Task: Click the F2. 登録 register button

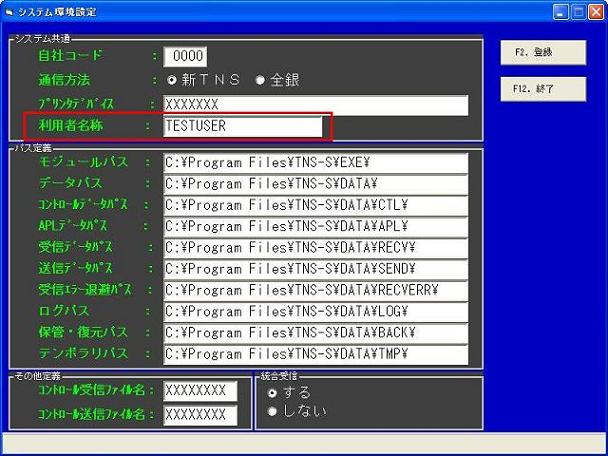Action: 543,52
